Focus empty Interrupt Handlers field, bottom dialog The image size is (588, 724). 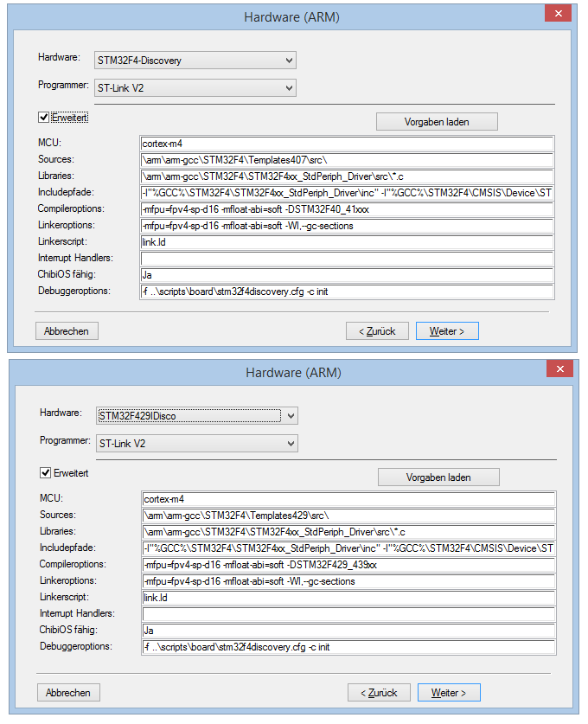(x=349, y=614)
